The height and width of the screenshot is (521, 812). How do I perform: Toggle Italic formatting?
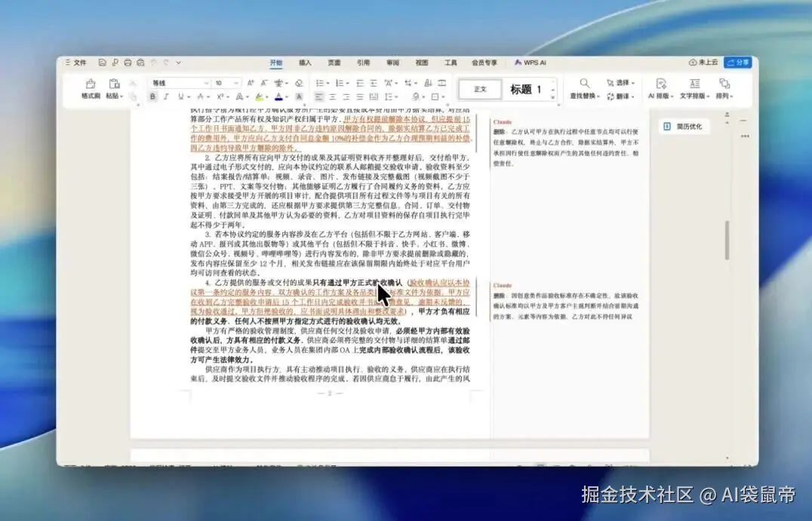pyautogui.click(x=167, y=97)
